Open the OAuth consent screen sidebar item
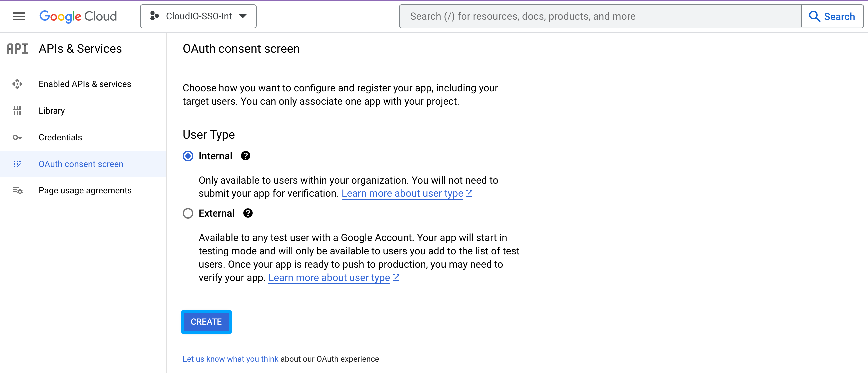 tap(81, 164)
